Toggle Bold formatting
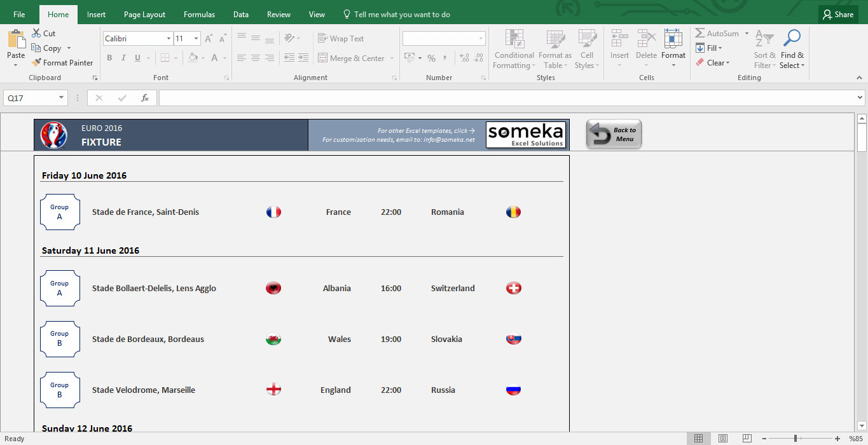Viewport: 868px width, 445px height. coord(109,58)
